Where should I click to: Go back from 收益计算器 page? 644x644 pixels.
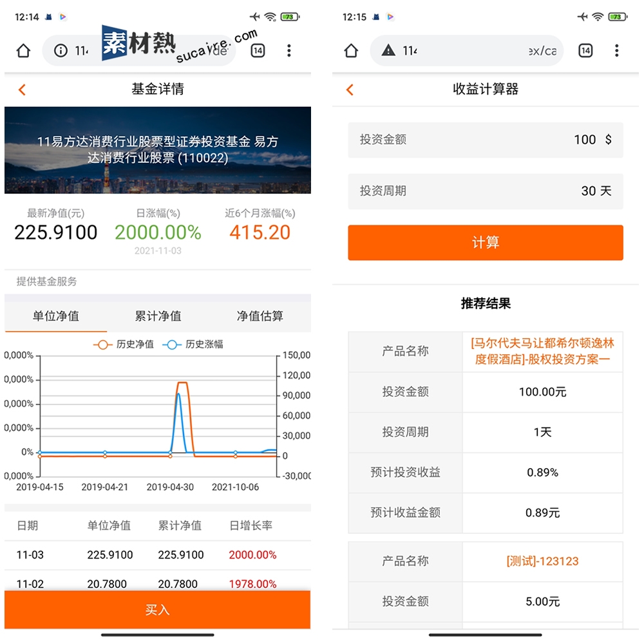coord(350,90)
